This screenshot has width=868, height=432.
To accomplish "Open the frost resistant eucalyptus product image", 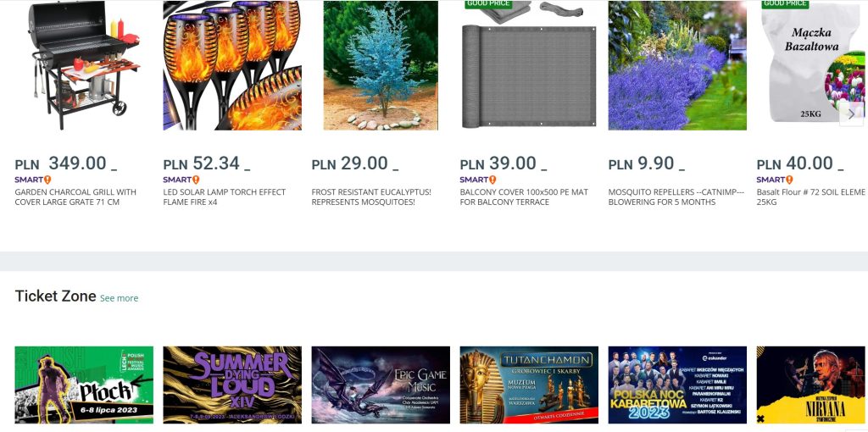I will click(x=381, y=65).
